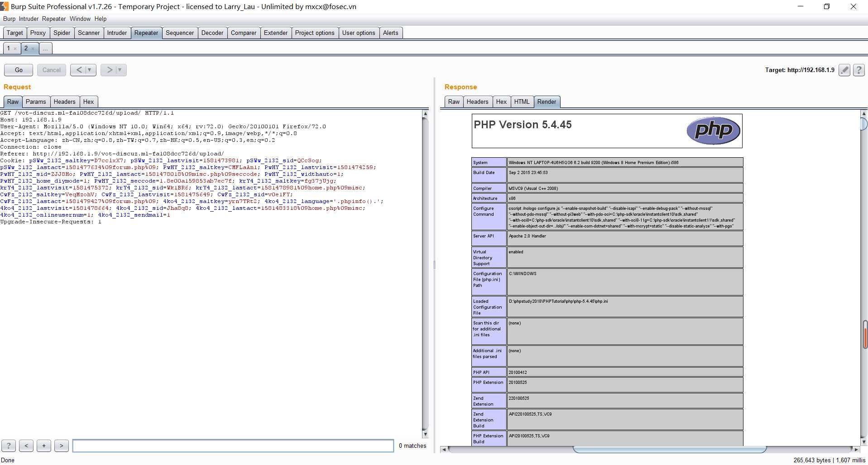
Task: Click the PHP logo in rendered response
Action: click(713, 131)
